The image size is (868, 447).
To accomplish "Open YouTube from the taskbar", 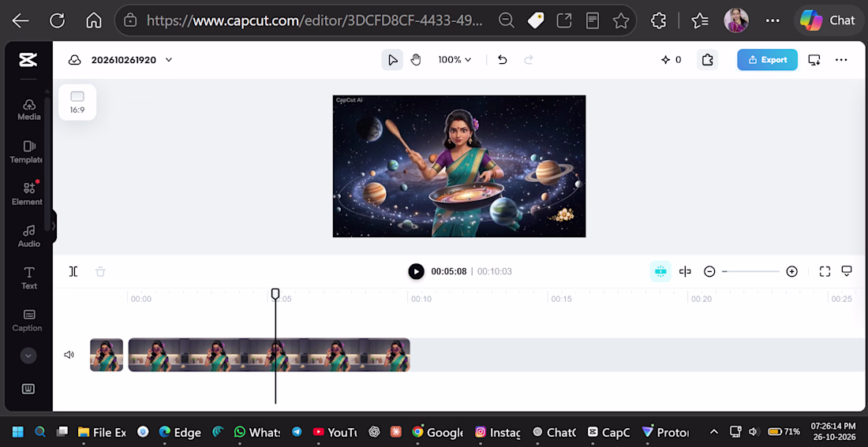I will (335, 432).
